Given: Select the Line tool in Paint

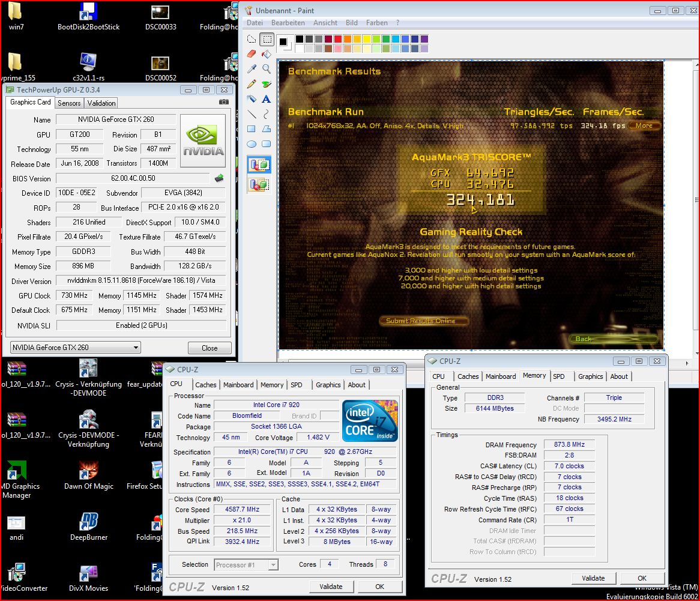Looking at the screenshot, I should 252,114.
